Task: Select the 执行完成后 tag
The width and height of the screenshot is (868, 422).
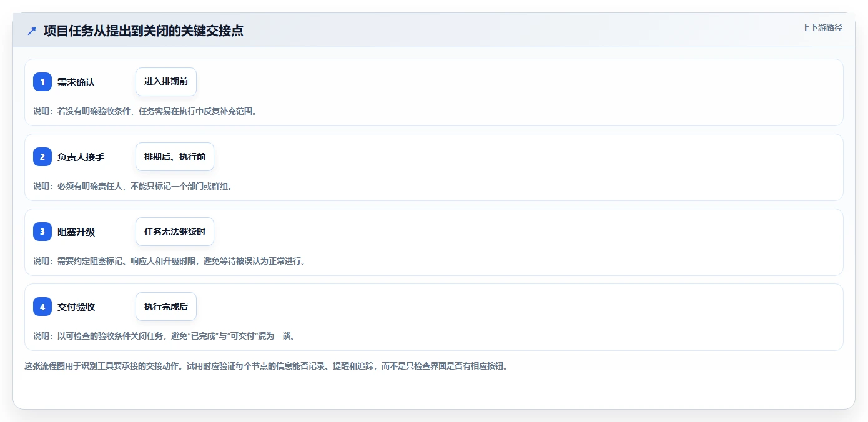Action: point(166,307)
